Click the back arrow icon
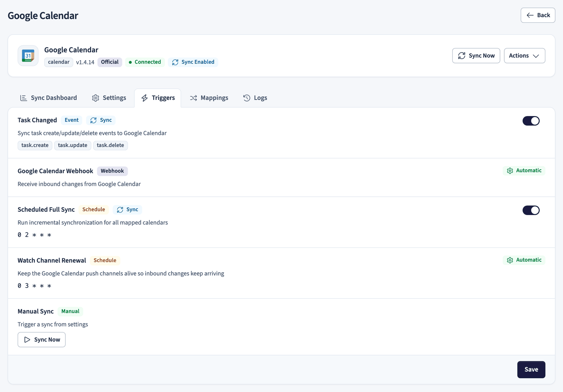The width and height of the screenshot is (563, 392). coord(530,15)
